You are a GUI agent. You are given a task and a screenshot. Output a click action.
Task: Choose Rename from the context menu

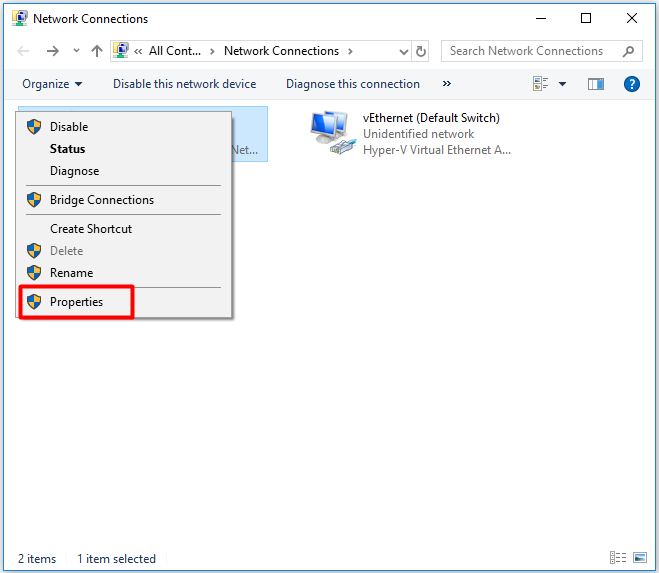[x=124, y=273]
